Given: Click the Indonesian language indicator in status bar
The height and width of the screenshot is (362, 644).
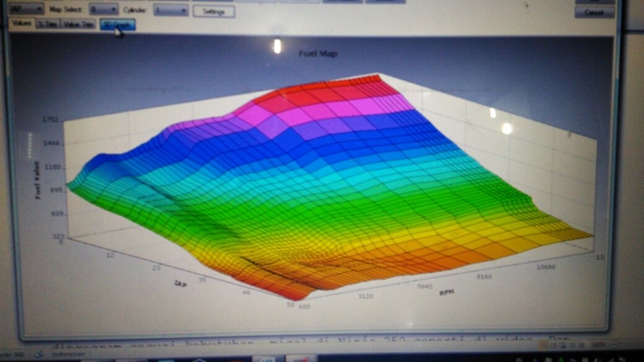Looking at the screenshot, I should click(69, 354).
